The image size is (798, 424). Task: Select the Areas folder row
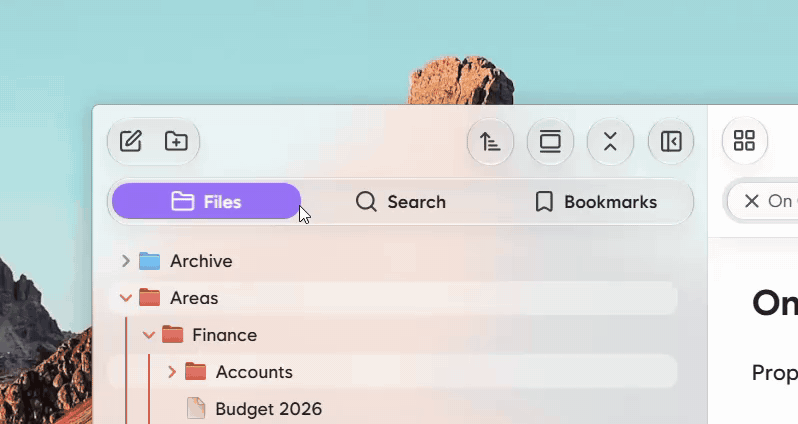coord(393,298)
